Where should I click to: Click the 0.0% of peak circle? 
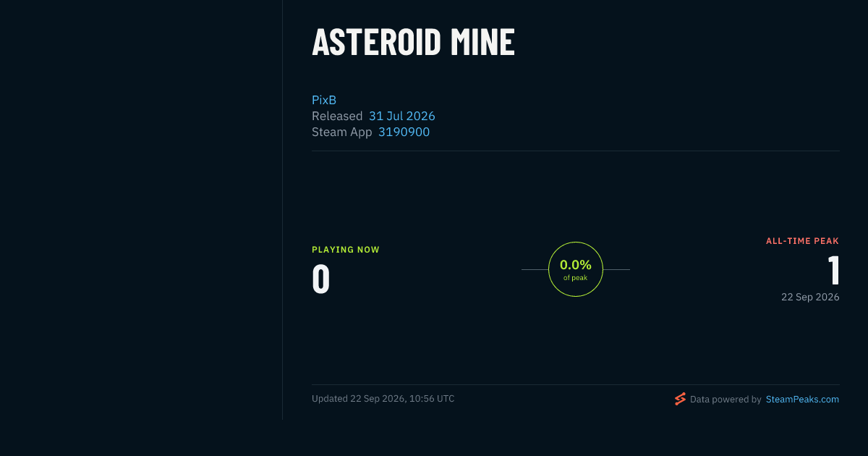[x=576, y=269]
